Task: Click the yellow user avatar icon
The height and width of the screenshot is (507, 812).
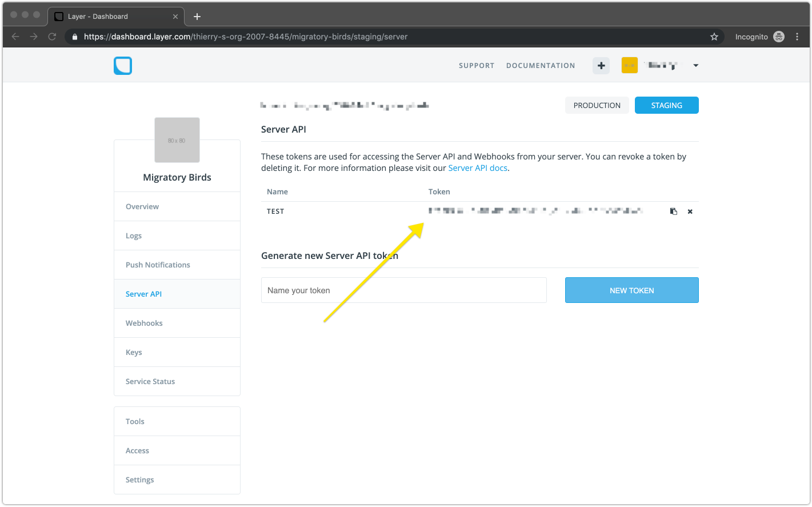Action: [x=630, y=66]
